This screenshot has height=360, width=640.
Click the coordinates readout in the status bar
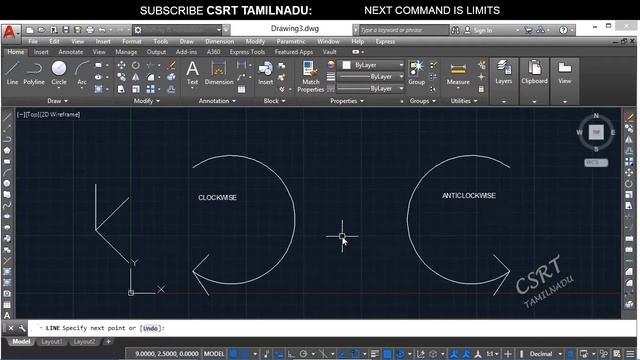pos(167,354)
